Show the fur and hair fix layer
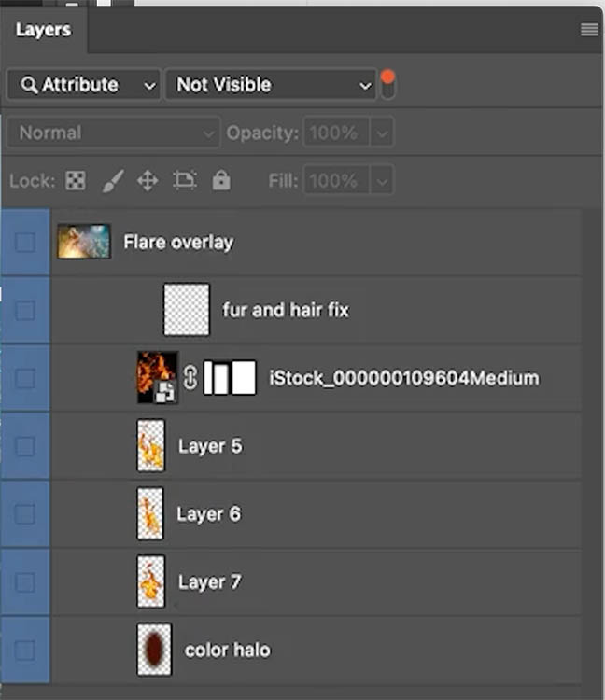Image resolution: width=605 pixels, height=700 pixels. coord(25,310)
